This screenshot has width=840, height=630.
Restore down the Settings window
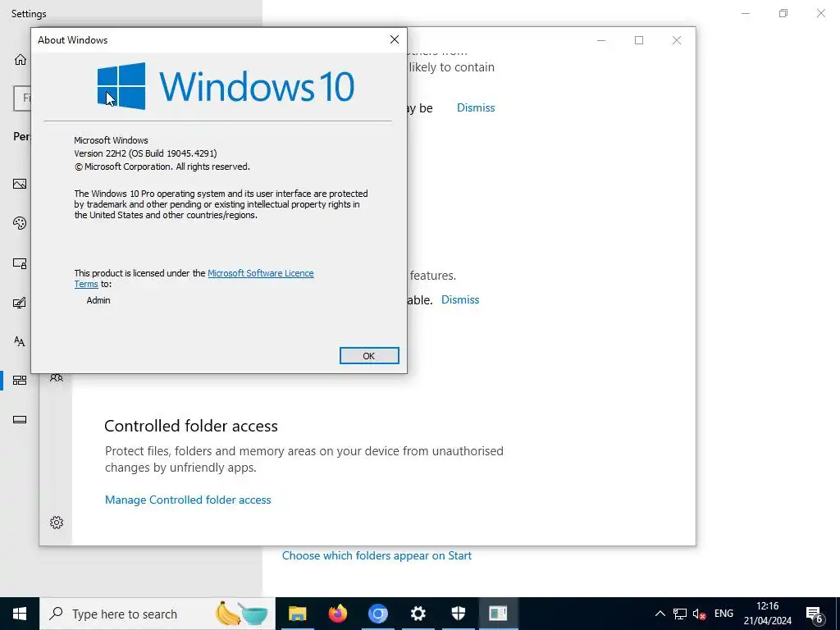[783, 13]
